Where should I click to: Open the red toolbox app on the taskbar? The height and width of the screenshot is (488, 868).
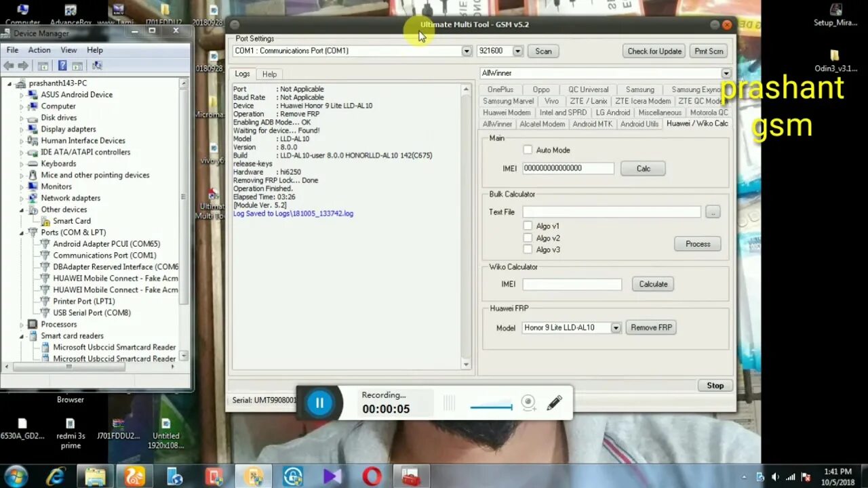coord(411,476)
